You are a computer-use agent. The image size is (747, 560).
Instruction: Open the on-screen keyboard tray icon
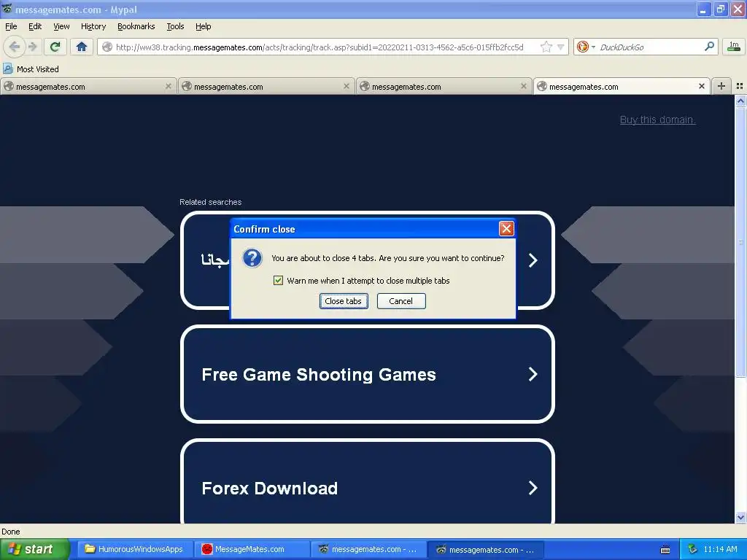tap(665, 550)
